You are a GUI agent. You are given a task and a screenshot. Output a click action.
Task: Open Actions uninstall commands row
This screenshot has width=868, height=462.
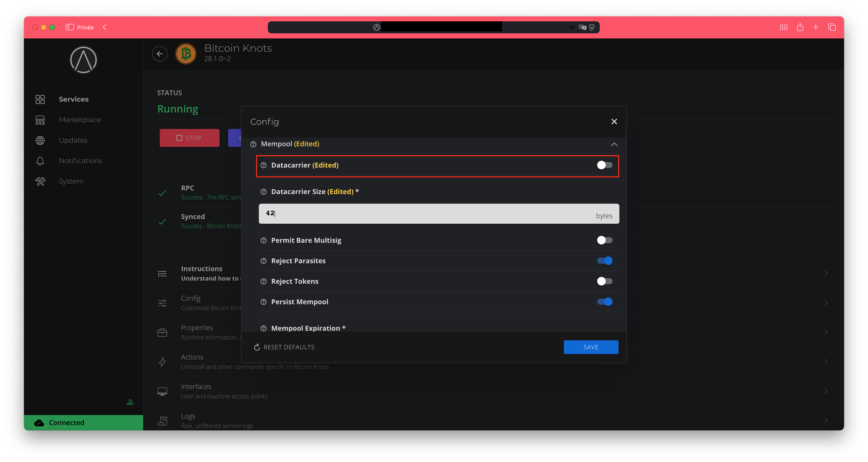(x=496, y=362)
